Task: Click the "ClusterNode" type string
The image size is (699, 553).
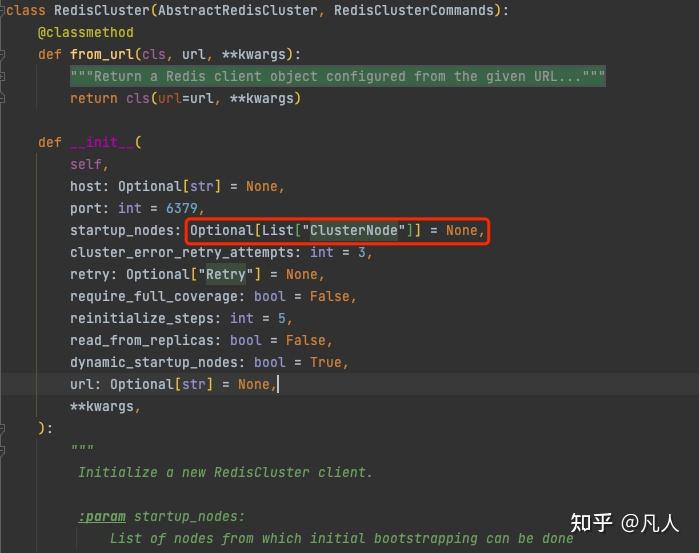Action: tap(354, 231)
